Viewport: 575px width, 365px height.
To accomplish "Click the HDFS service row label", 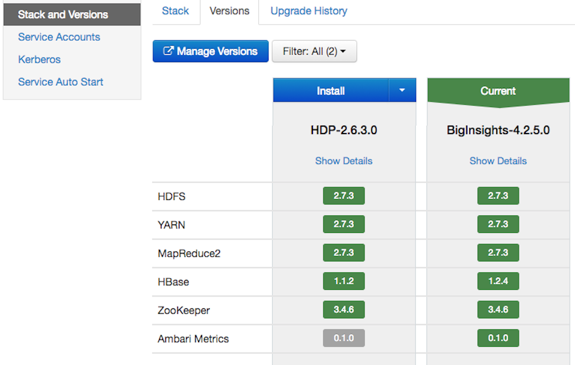I will (171, 197).
